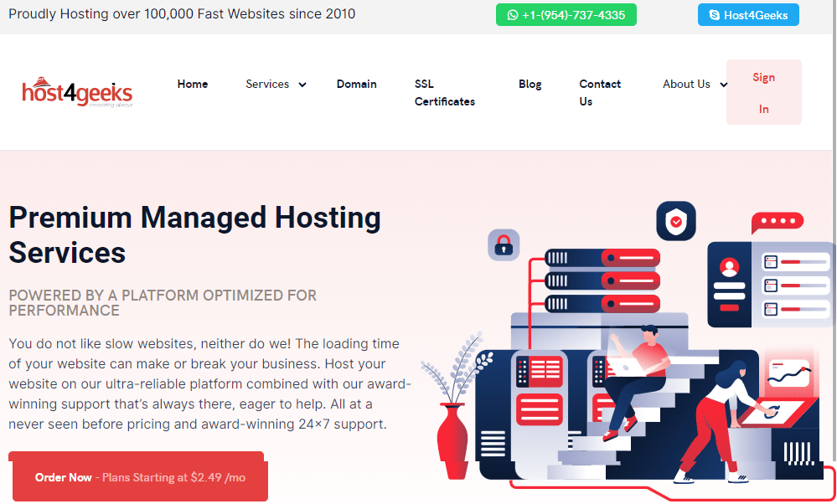Image resolution: width=837 pixels, height=504 pixels.
Task: Call the +1-(954)-737-4335 WhatsApp button
Action: point(566,15)
